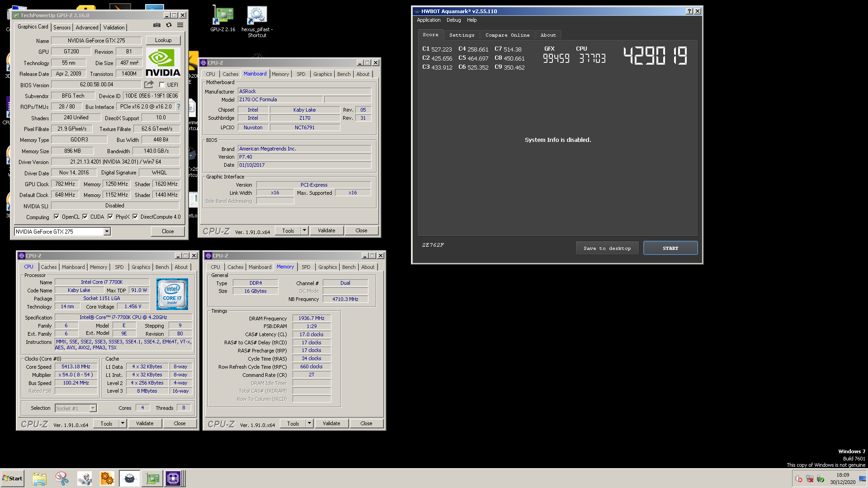868x488 pixels.
Task: Select the GPU-Z taskbar button
Action: click(152, 479)
